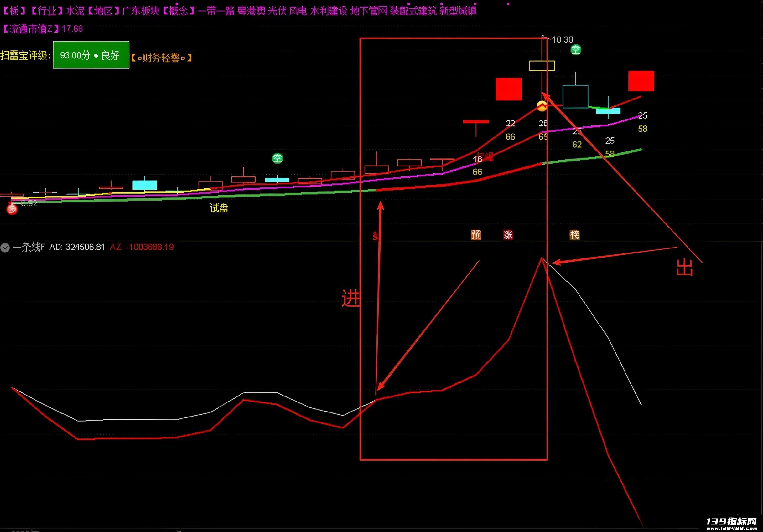Click the red 多 marker at the 6.92 low
The image size is (763, 532).
click(12, 209)
